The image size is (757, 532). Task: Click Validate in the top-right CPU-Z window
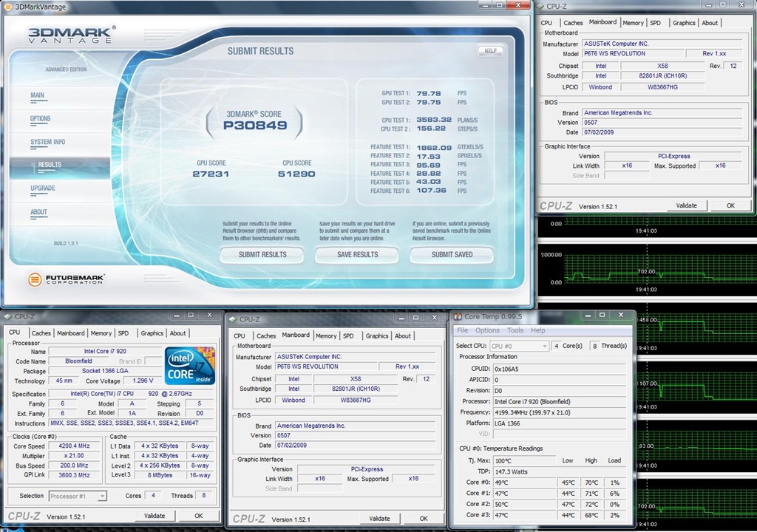coord(687,205)
